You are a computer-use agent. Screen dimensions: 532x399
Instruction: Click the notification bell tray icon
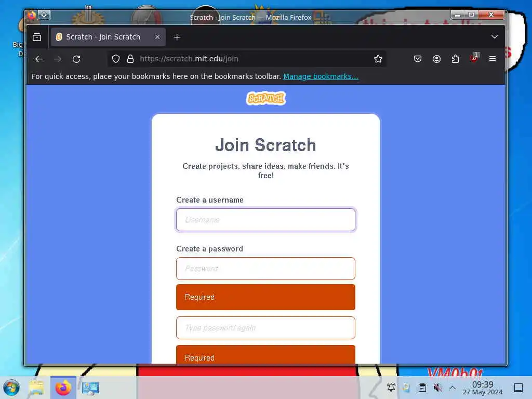(x=391, y=388)
